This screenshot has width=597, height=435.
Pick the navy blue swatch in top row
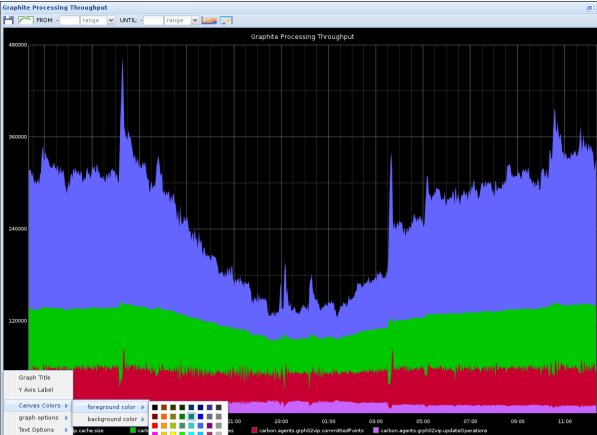click(201, 407)
